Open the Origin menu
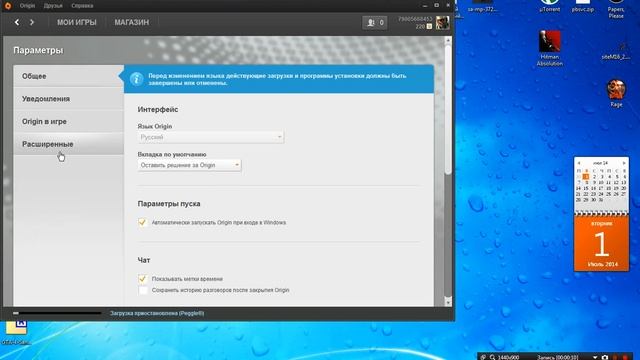The image size is (640, 360). click(x=27, y=6)
